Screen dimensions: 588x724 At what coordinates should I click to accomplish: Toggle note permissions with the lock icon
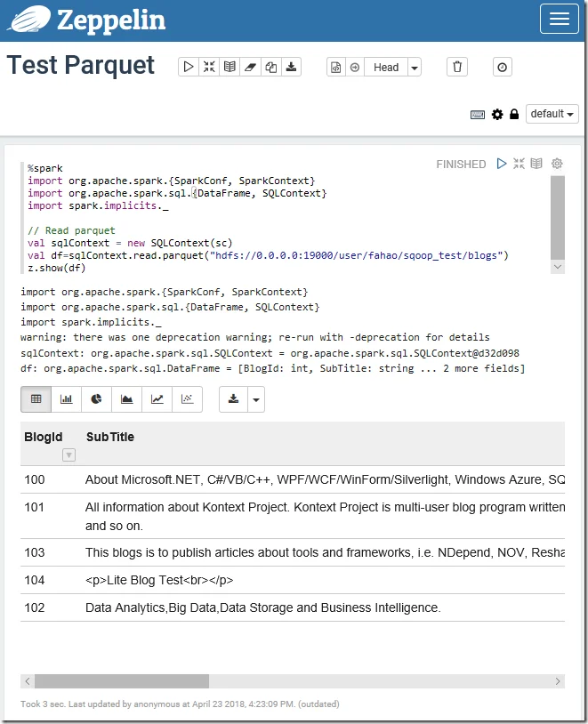coord(513,114)
